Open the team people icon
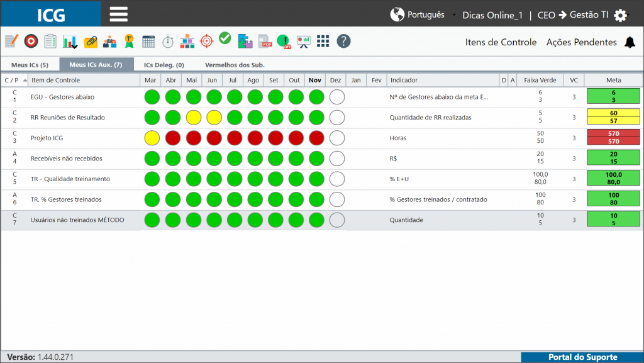Image resolution: width=644 pixels, height=363 pixels. 109,42
